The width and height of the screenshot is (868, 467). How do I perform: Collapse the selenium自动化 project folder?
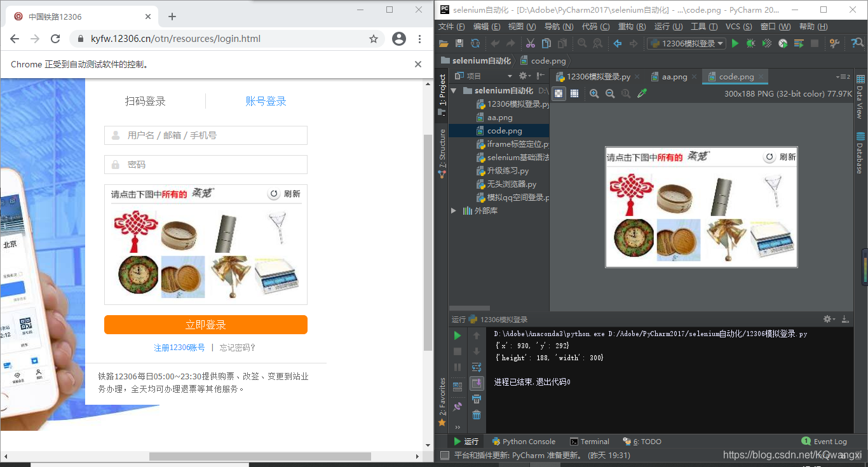[x=453, y=90]
